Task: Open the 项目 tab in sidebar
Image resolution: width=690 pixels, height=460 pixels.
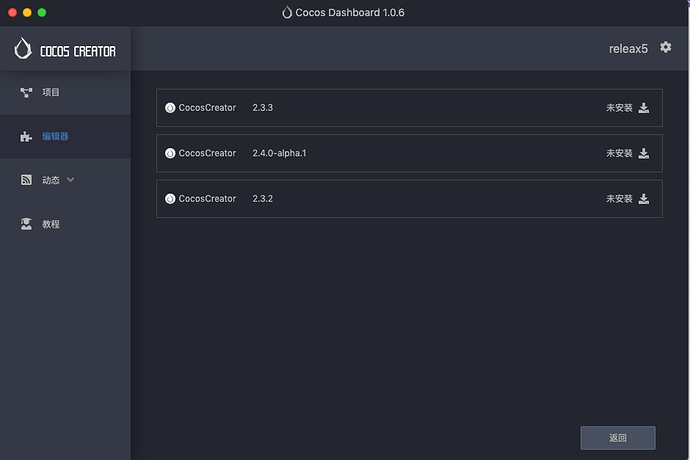Action: 51,92
